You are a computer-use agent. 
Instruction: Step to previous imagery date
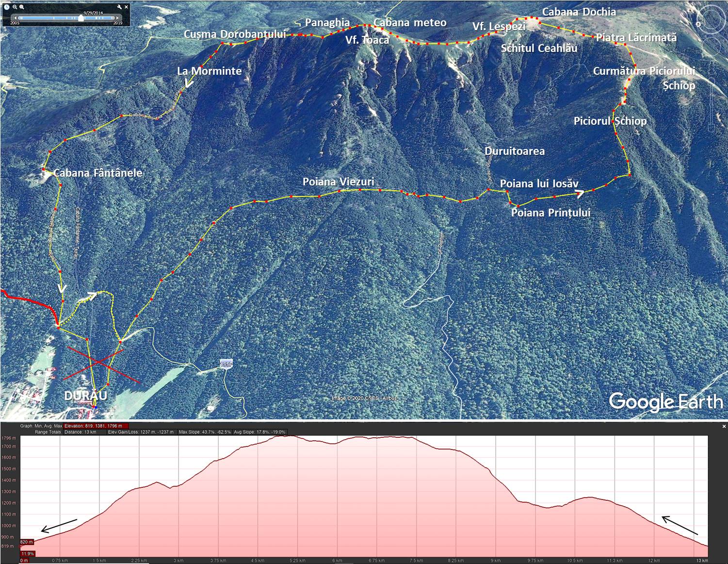(14, 18)
